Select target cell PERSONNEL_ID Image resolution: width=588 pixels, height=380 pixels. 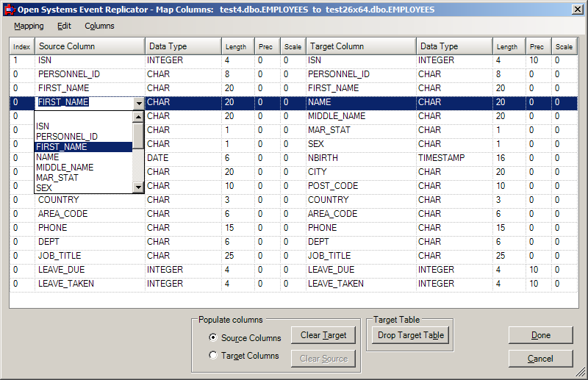click(x=361, y=74)
